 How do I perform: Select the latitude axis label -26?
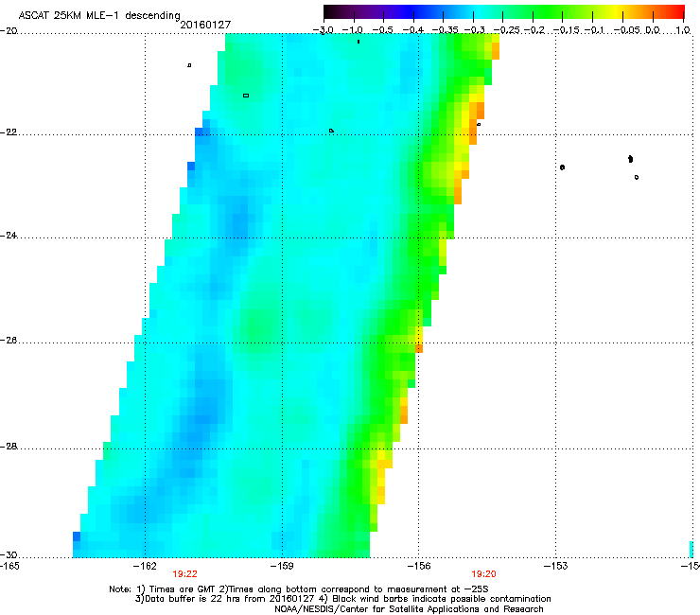click(x=9, y=341)
